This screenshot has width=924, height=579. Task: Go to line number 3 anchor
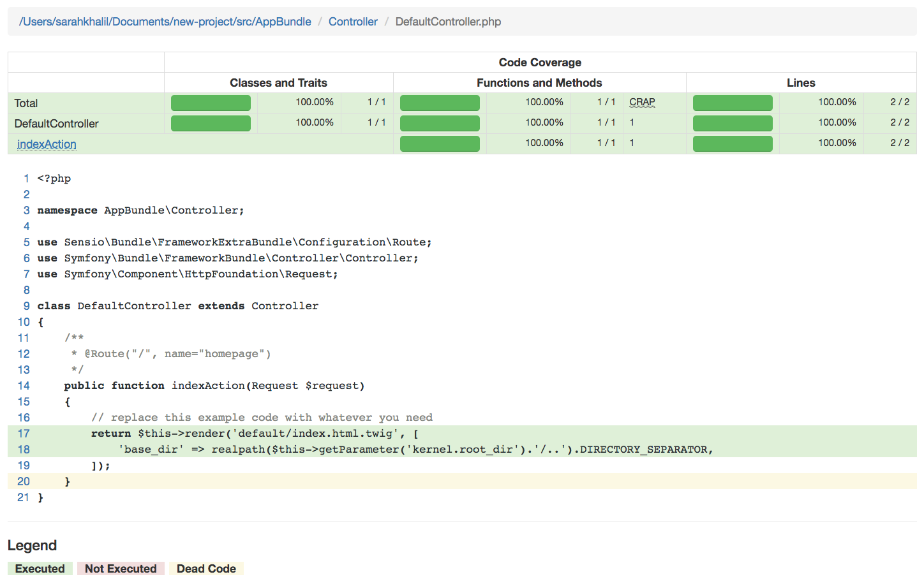pyautogui.click(x=26, y=210)
